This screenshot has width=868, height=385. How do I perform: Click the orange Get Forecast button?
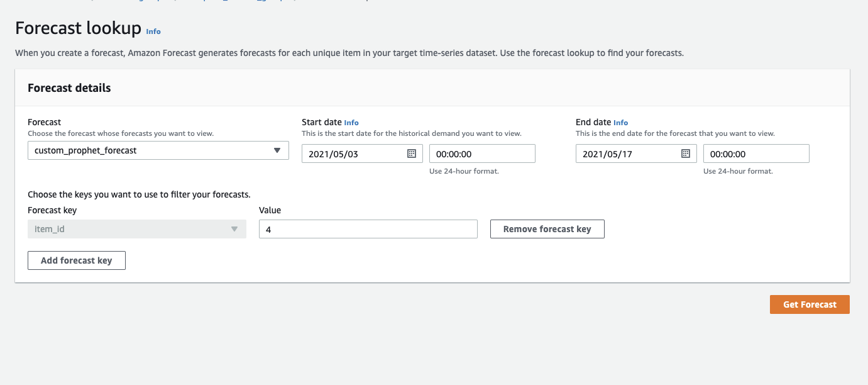(x=810, y=304)
